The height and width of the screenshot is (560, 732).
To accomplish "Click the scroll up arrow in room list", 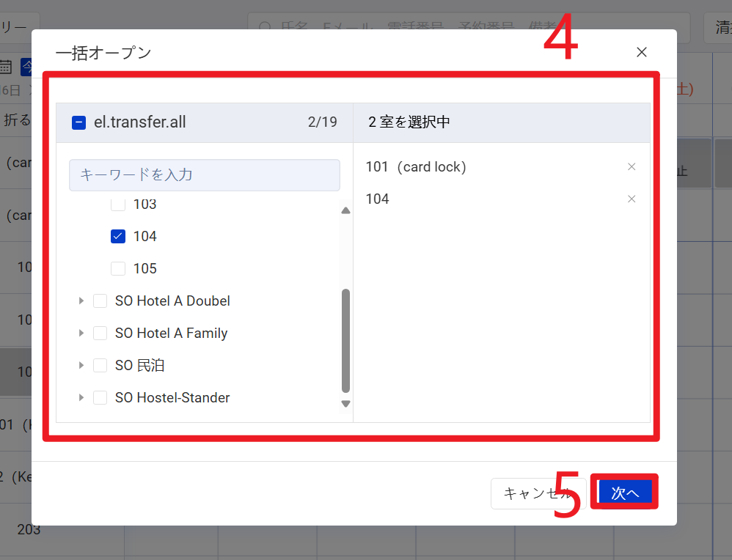I will (x=346, y=211).
